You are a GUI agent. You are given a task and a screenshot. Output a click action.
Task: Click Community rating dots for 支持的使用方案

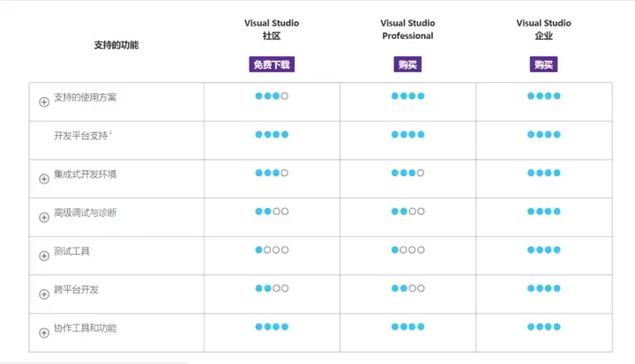pos(272,96)
